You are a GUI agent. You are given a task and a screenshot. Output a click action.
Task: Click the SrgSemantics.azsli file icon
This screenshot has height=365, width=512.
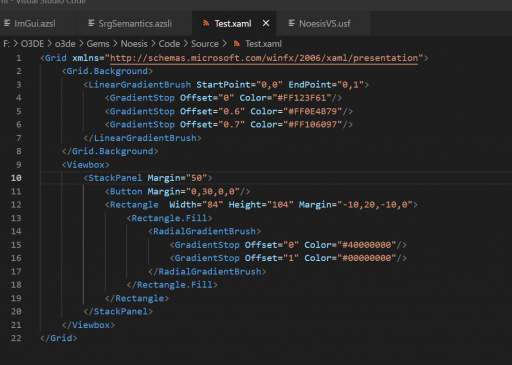(x=91, y=23)
